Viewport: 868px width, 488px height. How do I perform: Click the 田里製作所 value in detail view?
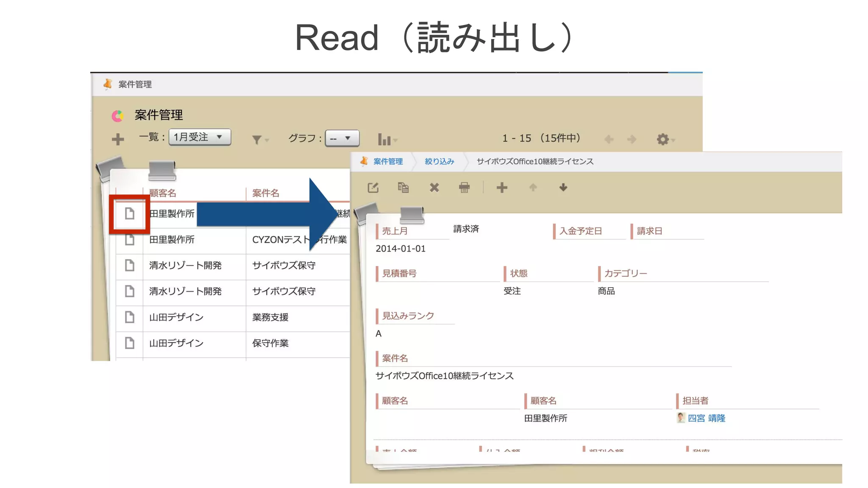pos(545,418)
